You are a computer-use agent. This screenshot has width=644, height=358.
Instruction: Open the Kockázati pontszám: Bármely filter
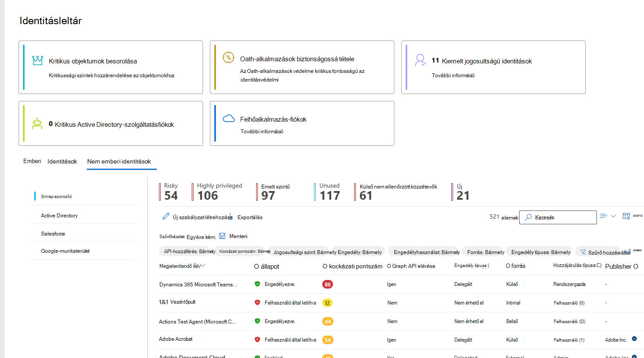click(x=244, y=251)
